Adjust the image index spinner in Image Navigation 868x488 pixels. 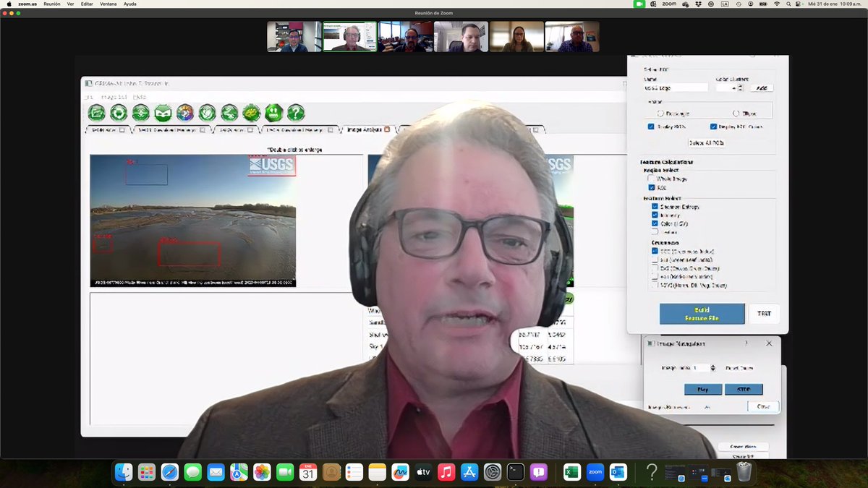pos(713,368)
